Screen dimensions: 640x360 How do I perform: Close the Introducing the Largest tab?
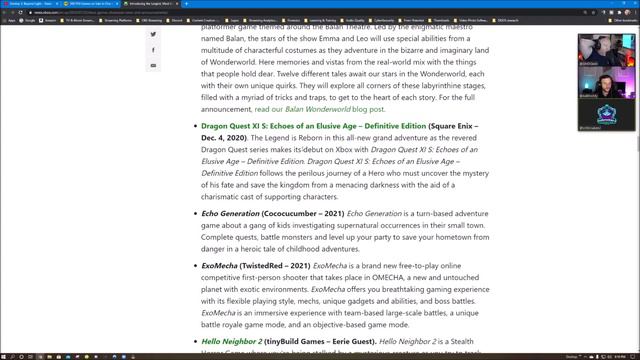click(177, 4)
